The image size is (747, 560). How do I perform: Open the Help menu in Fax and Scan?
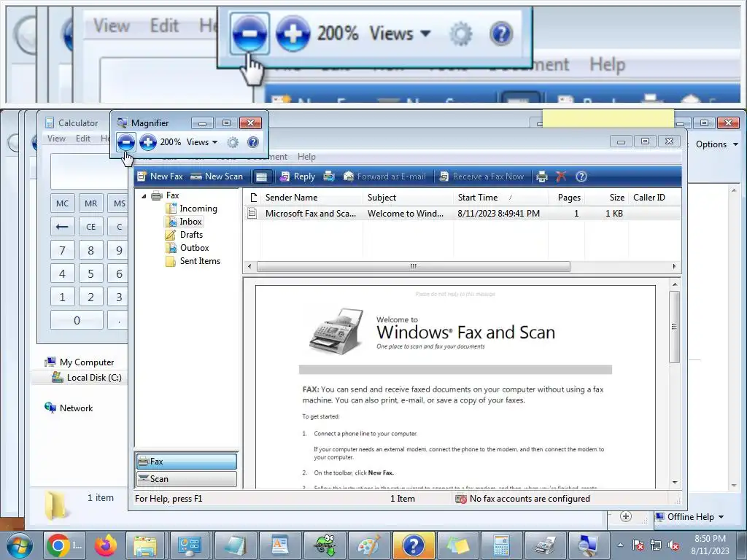(x=306, y=157)
